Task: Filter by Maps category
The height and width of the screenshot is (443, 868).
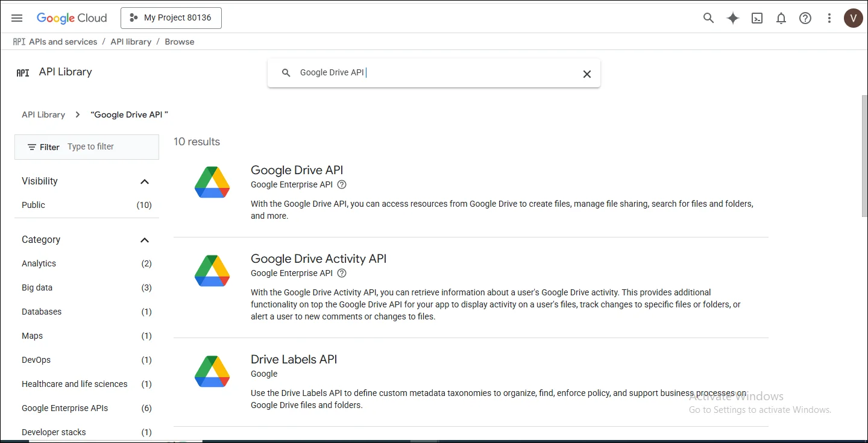Action: pos(87,336)
